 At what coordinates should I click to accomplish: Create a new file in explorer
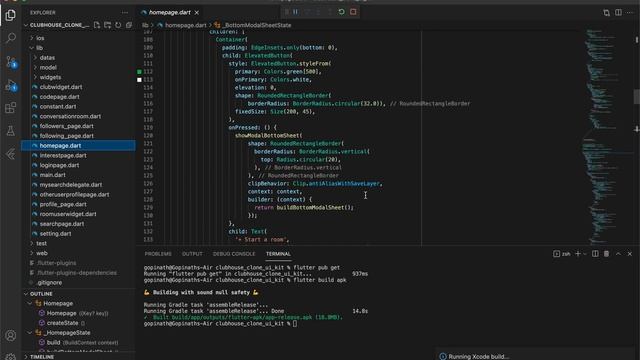click(x=97, y=25)
